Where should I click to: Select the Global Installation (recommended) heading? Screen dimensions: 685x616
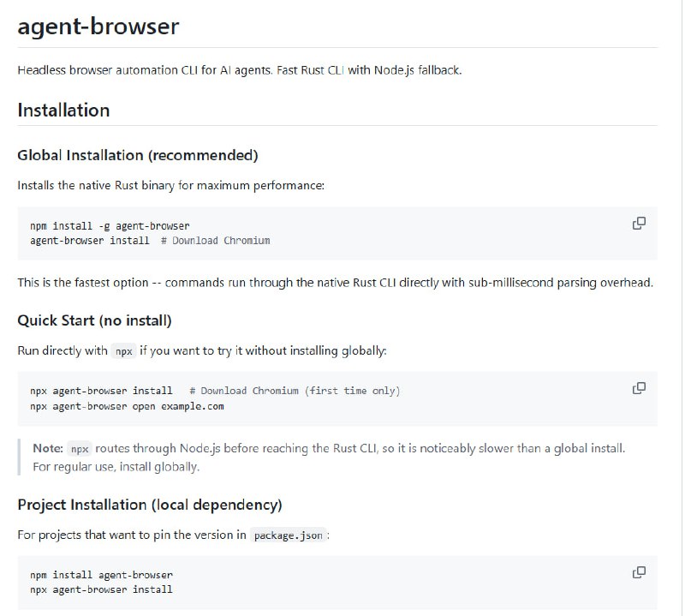coord(137,155)
